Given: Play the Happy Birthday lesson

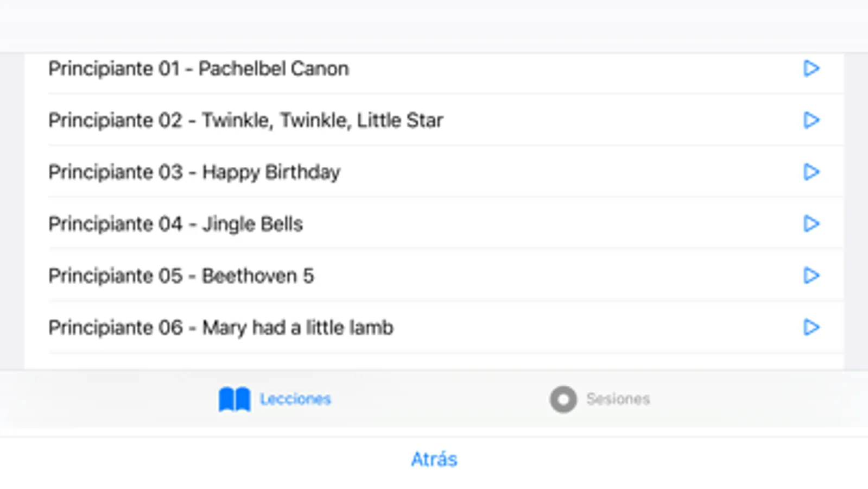Looking at the screenshot, I should pyautogui.click(x=811, y=172).
